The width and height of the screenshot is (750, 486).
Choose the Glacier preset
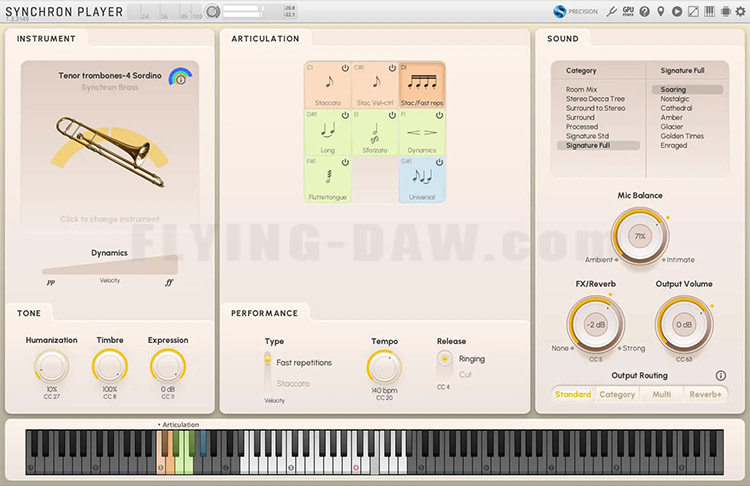(672, 127)
